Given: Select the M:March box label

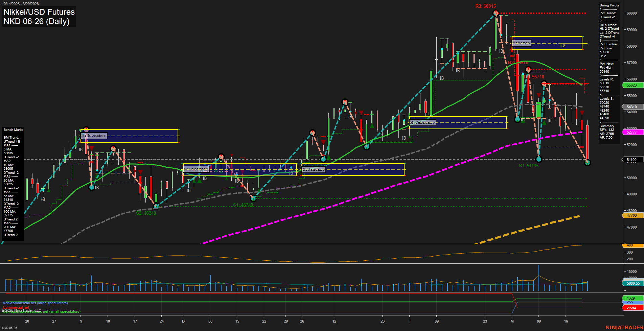Looking at the screenshot, I should (522, 43).
